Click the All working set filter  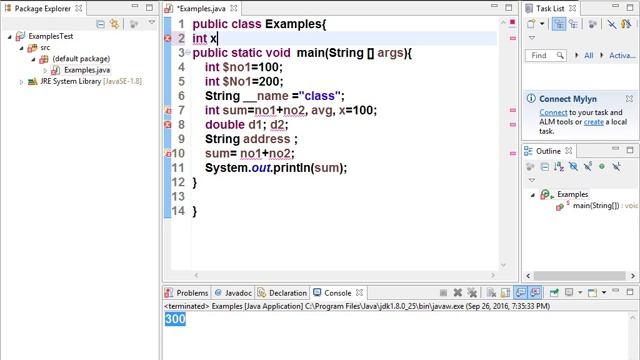(589, 56)
